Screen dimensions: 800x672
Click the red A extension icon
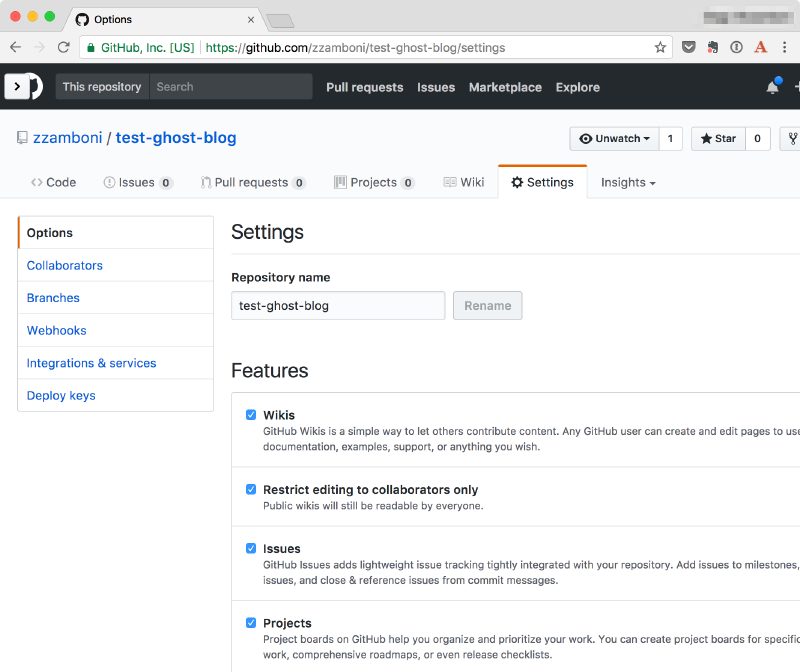tap(761, 47)
